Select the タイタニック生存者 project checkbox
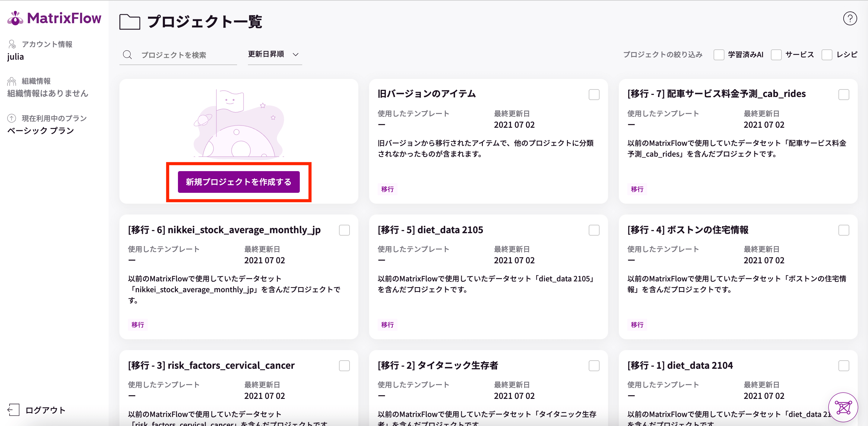 pos(594,366)
